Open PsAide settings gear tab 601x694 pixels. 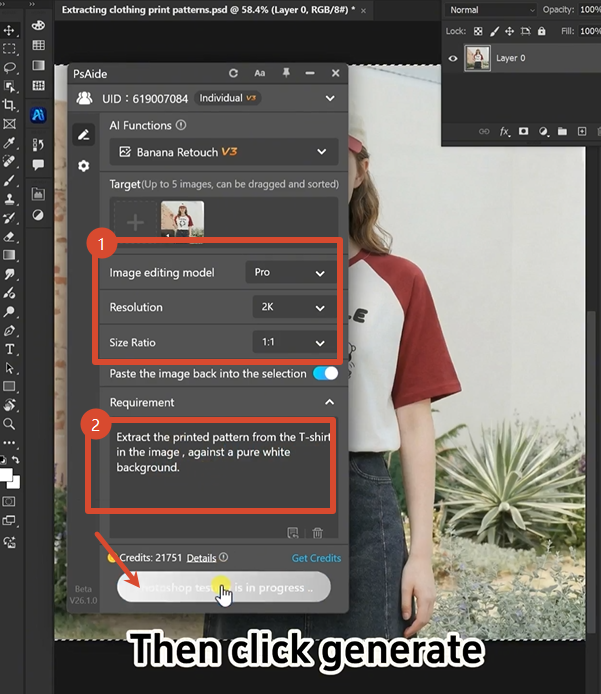[x=84, y=166]
